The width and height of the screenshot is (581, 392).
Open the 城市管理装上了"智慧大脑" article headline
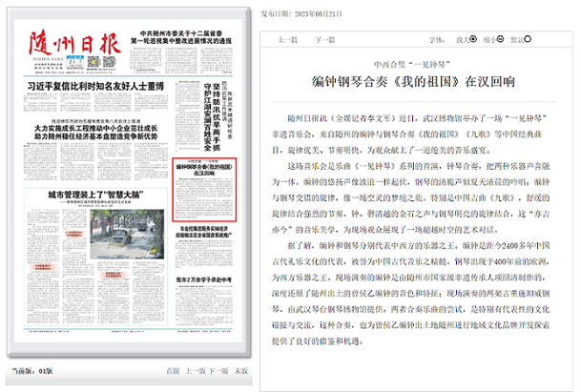(x=95, y=195)
